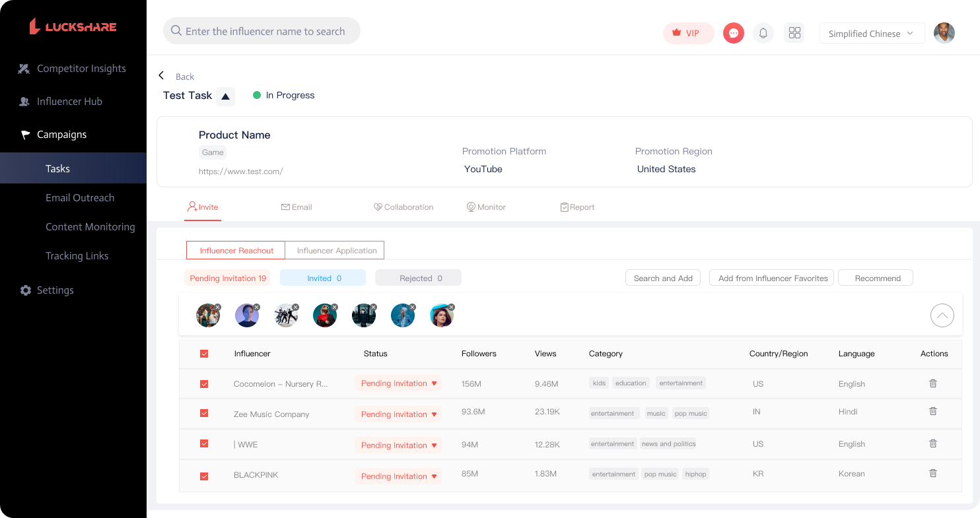Viewport: 980px width, 518px height.
Task: Click the VIP crown badge
Action: pos(688,33)
